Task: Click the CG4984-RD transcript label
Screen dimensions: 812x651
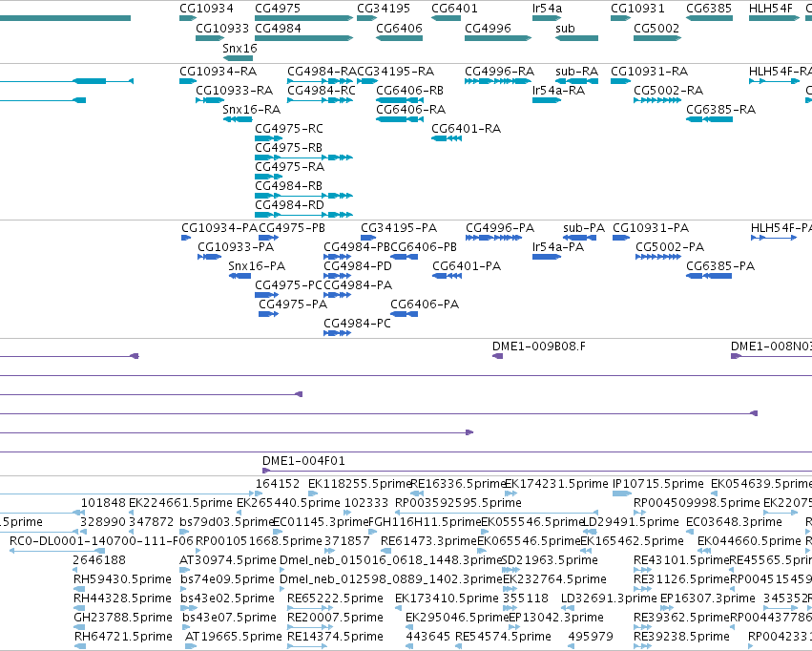Action: pyautogui.click(x=289, y=205)
